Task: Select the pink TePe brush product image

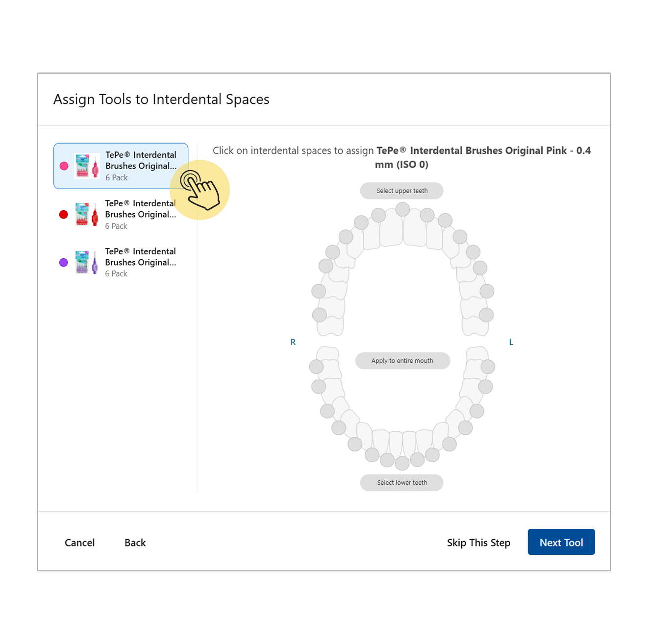Action: [x=87, y=166]
